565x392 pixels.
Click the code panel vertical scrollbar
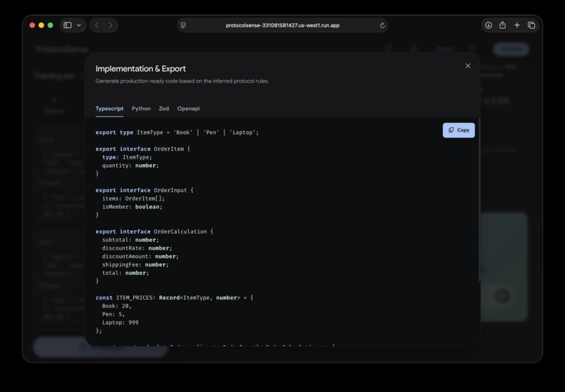pyautogui.click(x=479, y=200)
